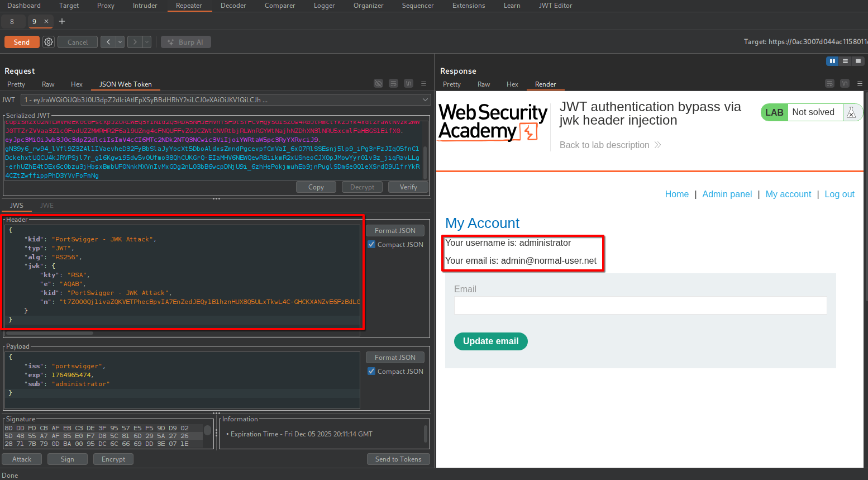Open Response panel hamburger menu
This screenshot has width=868, height=480.
[x=860, y=83]
